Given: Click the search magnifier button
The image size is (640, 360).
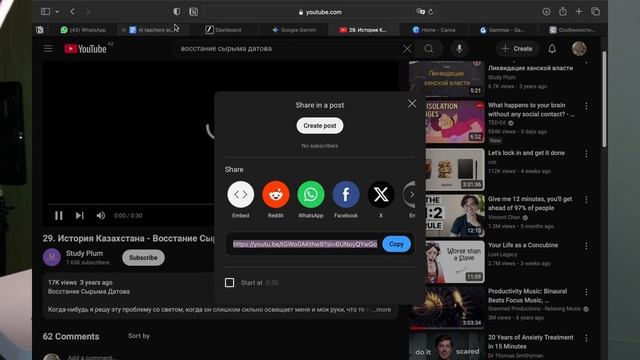Looking at the screenshot, I should click(429, 49).
